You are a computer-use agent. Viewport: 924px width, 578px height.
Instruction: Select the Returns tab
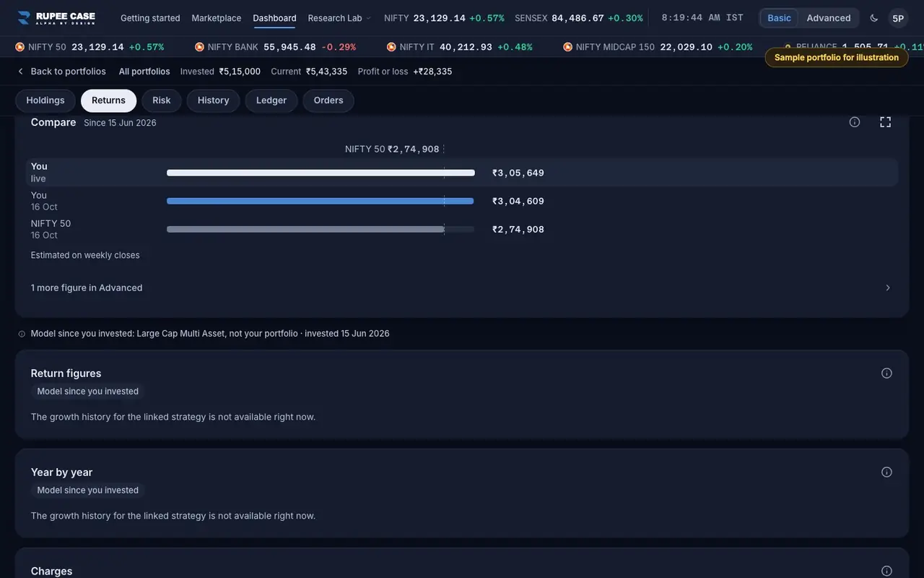[108, 100]
